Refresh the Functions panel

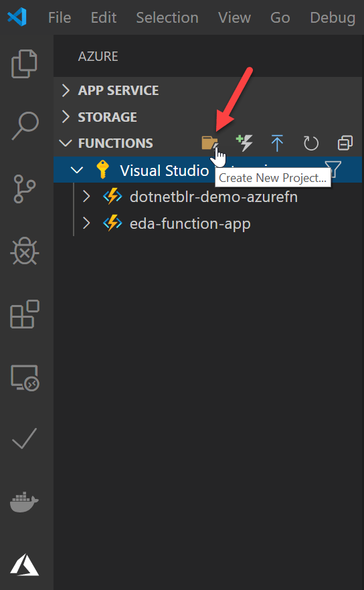coord(311,143)
